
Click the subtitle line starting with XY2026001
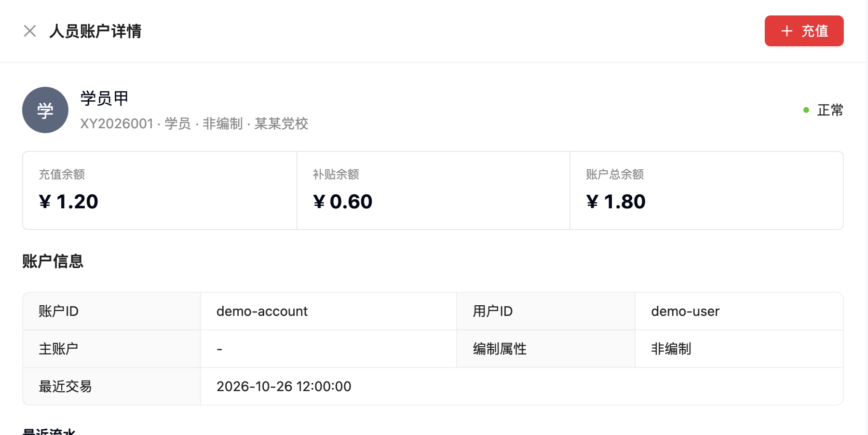[x=194, y=124]
